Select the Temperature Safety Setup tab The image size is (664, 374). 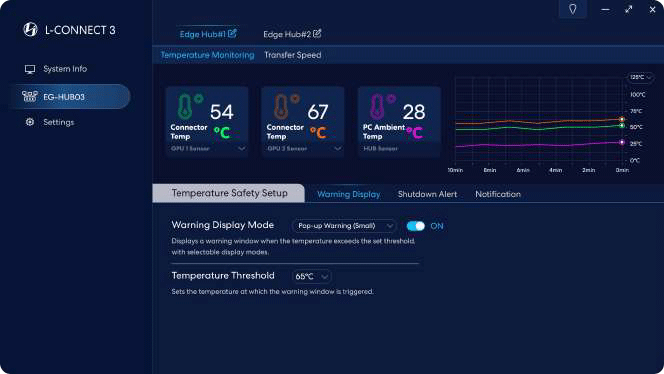(229, 193)
